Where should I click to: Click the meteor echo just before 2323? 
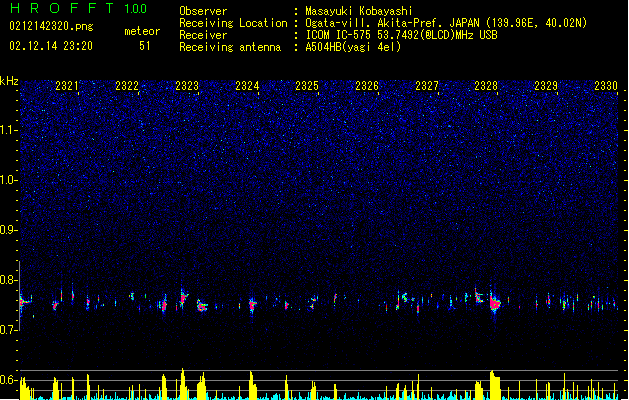point(183,298)
